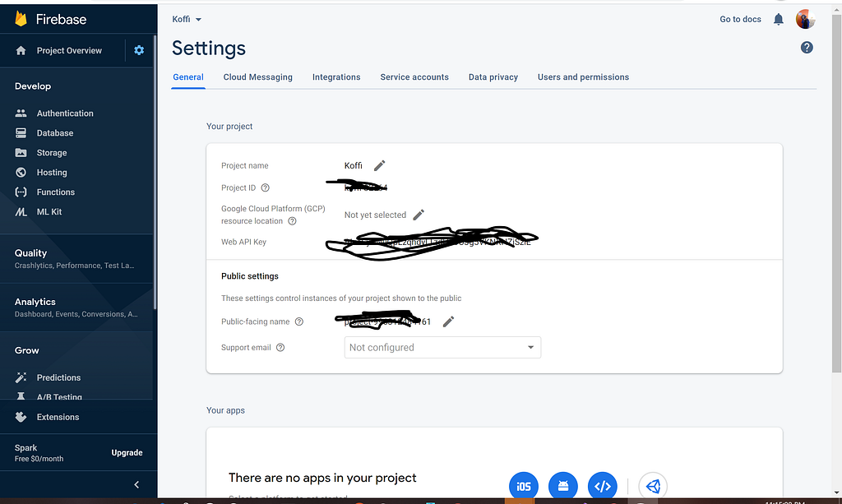Edit GCP resource location pencil
Image resolution: width=842 pixels, height=504 pixels.
(419, 215)
